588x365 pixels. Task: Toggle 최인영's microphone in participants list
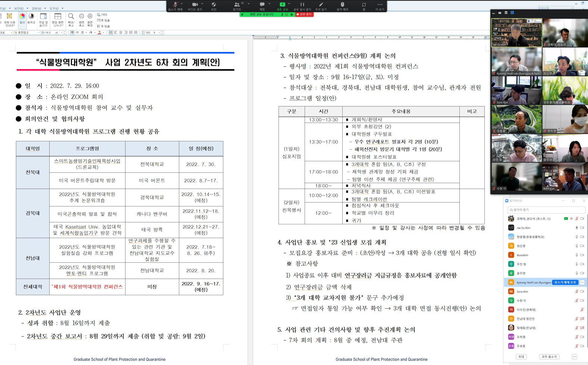[x=576, y=246]
